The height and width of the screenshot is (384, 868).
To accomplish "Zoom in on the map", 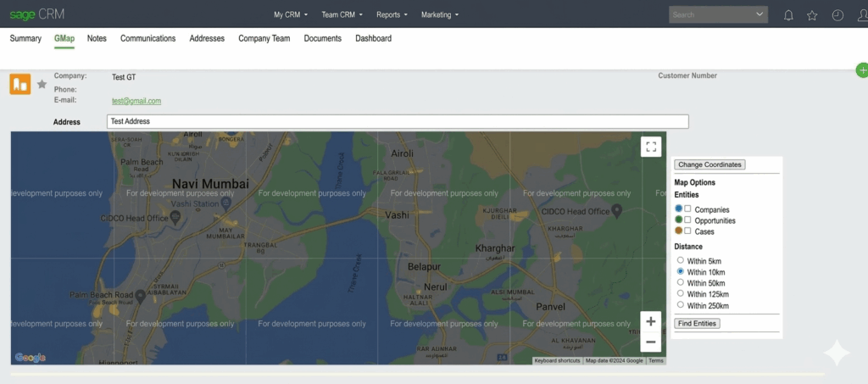I will [650, 321].
